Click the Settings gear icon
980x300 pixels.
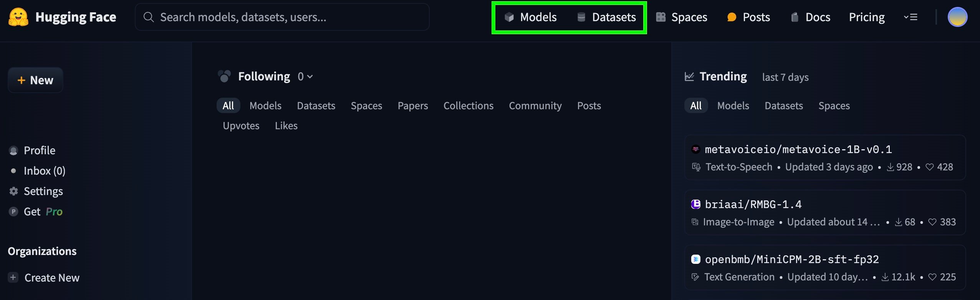tap(13, 191)
